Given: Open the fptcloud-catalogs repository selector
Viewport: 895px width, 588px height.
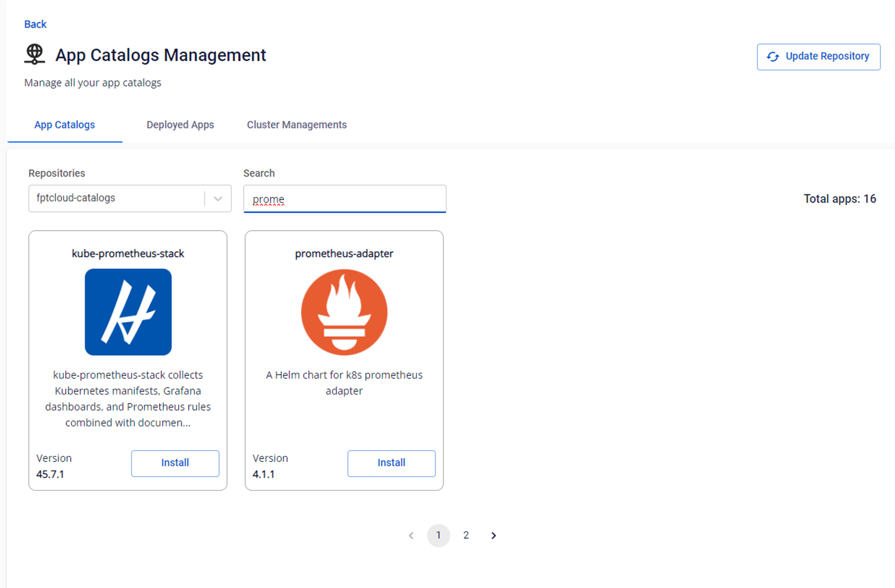Looking at the screenshot, I should 116,198.
